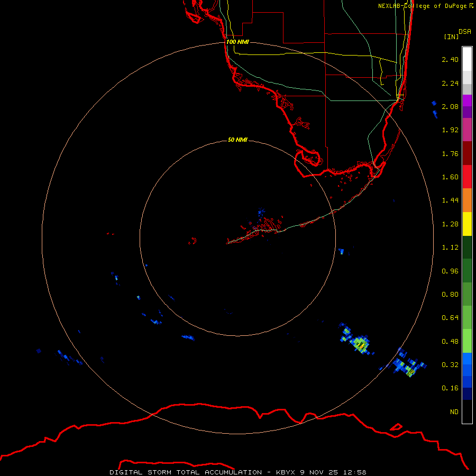
Task: Click the white swatch in color scale
Action: pyautogui.click(x=467, y=59)
